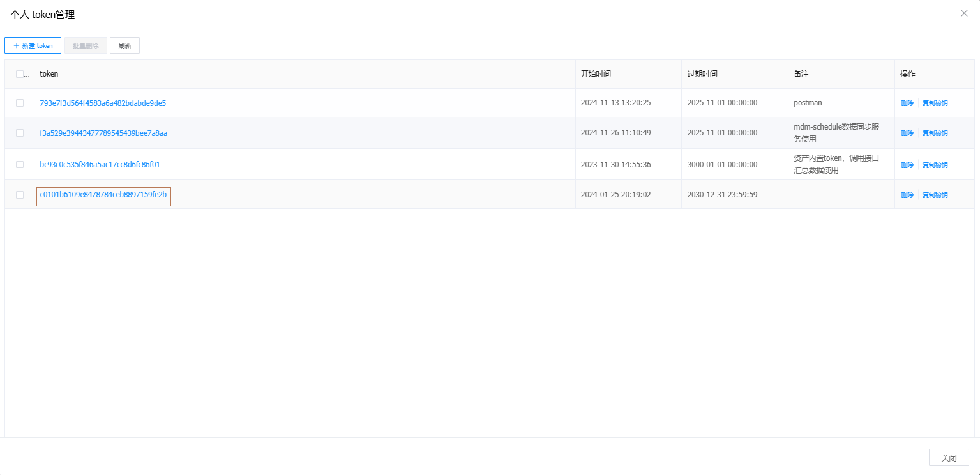Viewport: 980px width, 475px height.
Task: Select checkbox for the mdm-schedule token row
Action: click(20, 133)
